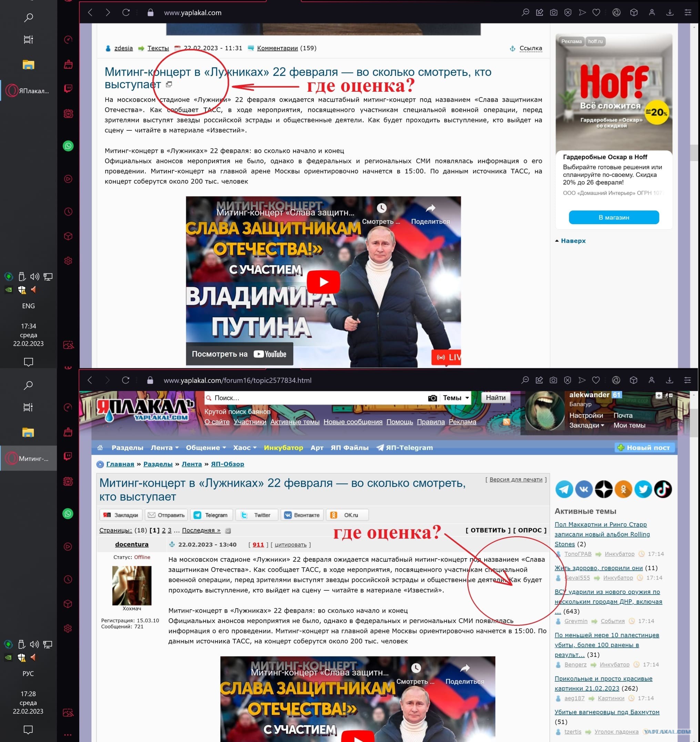
Task: Open the author link zdesia
Action: click(x=123, y=48)
